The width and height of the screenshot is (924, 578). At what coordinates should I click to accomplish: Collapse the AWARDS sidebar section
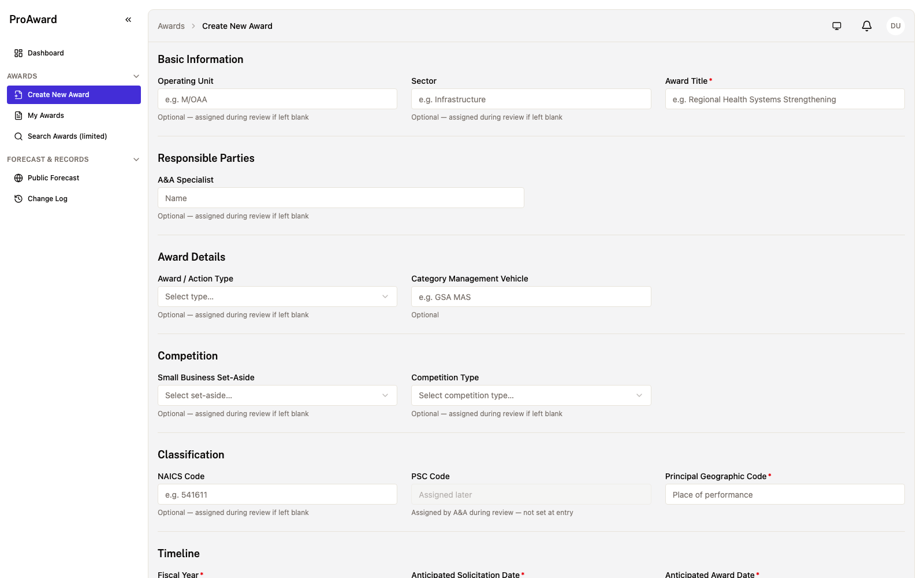136,76
